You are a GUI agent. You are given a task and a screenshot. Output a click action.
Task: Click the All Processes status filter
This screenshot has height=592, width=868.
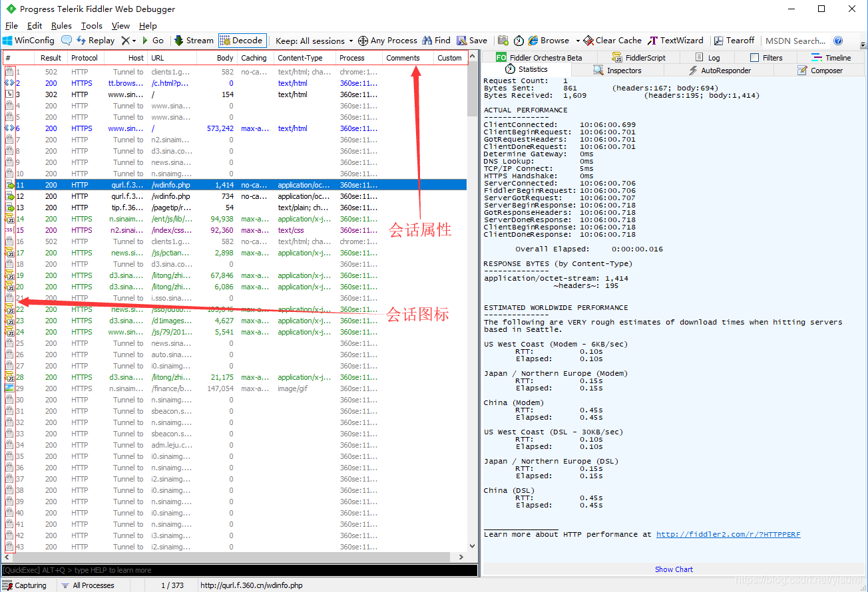point(87,585)
